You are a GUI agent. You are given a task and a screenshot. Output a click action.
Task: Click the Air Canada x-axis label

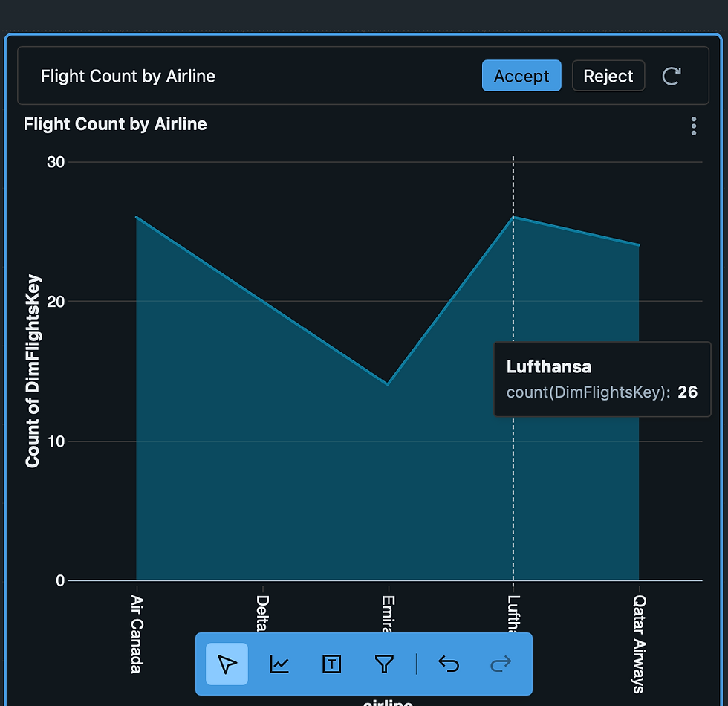point(137,633)
